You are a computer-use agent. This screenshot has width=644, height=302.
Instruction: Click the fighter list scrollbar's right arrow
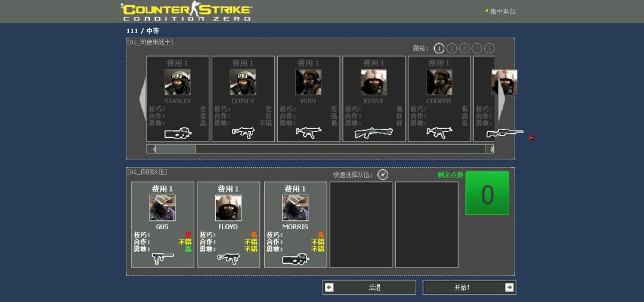pyautogui.click(x=490, y=149)
